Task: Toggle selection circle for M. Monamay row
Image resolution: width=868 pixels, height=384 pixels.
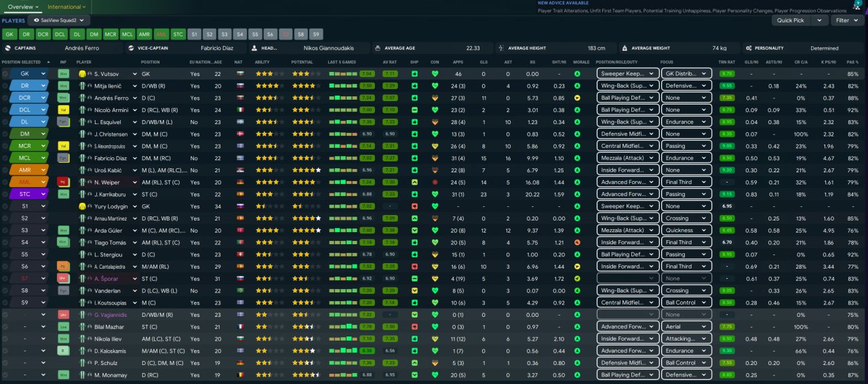Action: (x=5, y=375)
